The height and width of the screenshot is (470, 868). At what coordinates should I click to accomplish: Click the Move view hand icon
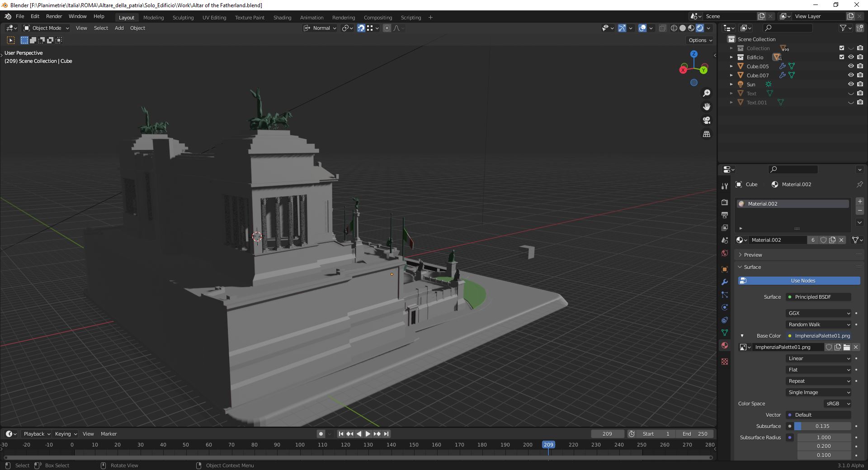coord(707,107)
